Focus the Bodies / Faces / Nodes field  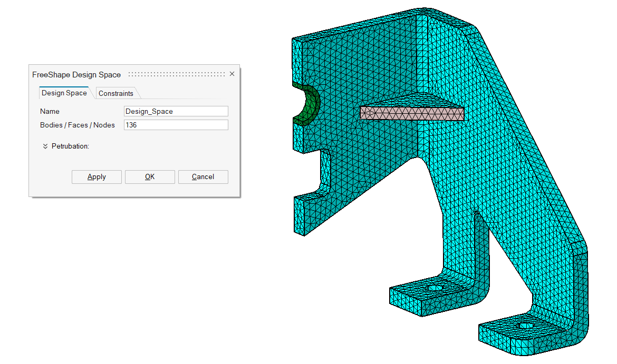(176, 125)
